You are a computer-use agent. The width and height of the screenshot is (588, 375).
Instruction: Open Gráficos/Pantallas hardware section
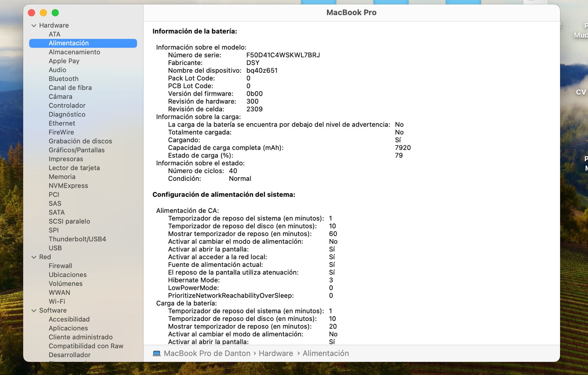76,150
